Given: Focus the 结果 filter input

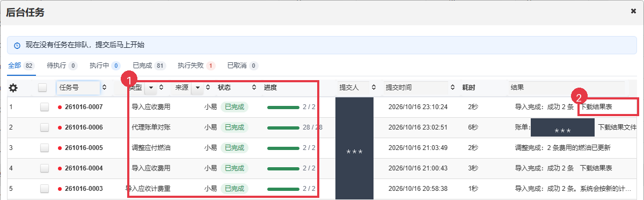Looking at the screenshot, I should tap(567, 87).
